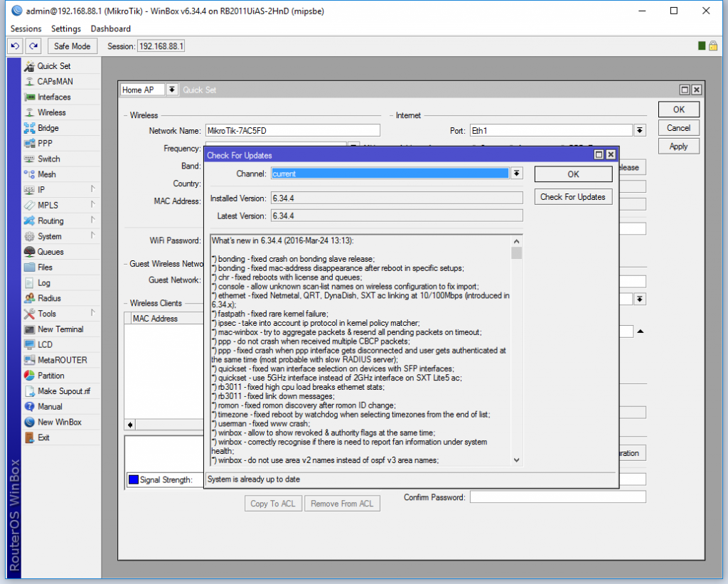Click the blue Signal Strength swatch
The image size is (728, 584).
[132, 480]
